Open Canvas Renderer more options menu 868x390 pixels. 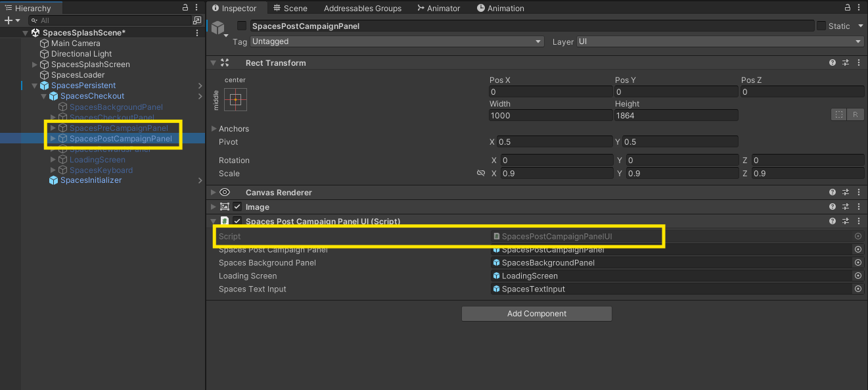click(859, 193)
